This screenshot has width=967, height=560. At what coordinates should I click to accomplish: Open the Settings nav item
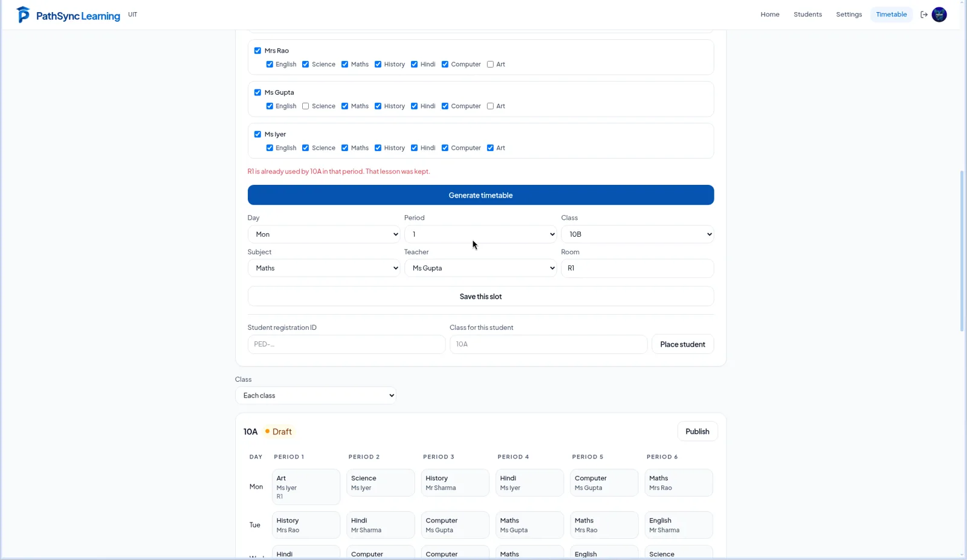(x=849, y=14)
